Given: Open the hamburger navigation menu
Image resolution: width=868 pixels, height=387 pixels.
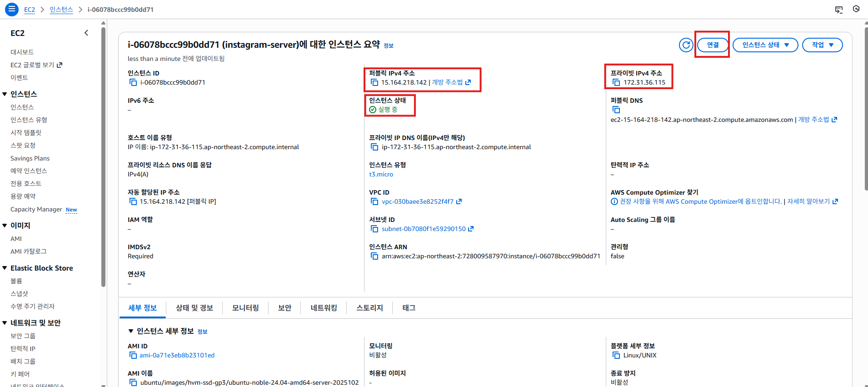Looking at the screenshot, I should [x=12, y=9].
